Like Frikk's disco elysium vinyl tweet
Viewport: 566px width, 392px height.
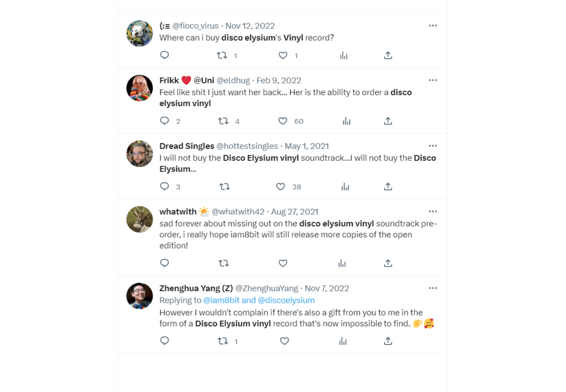pyautogui.click(x=282, y=121)
